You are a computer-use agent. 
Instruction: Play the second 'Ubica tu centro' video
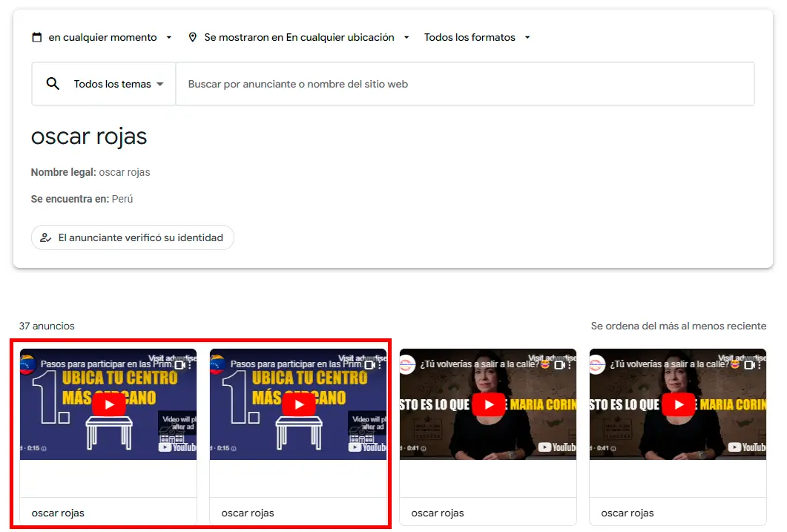[x=299, y=404]
